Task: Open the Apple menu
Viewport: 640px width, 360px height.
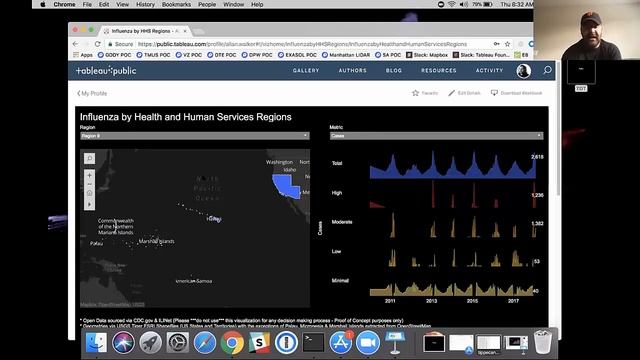Action: [x=42, y=4]
